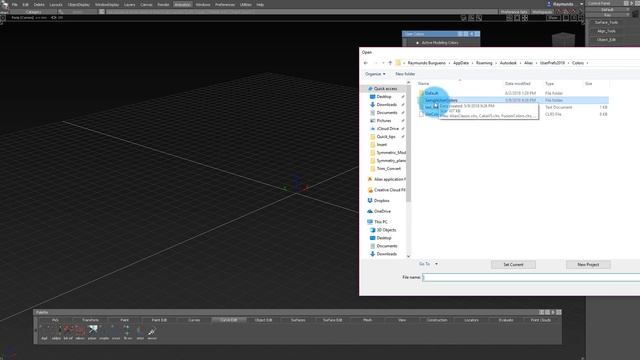The width and height of the screenshot is (640, 360).
Task: Switch to the View palette tab
Action: [402, 320]
